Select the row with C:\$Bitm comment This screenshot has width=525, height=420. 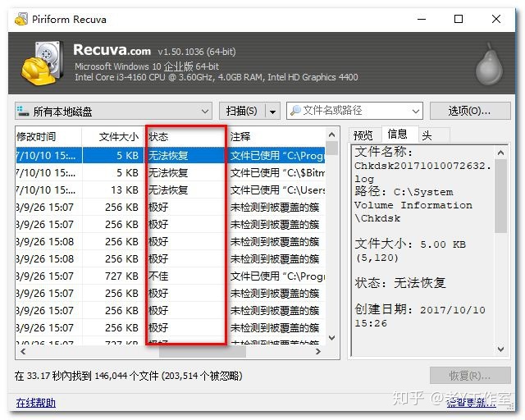[x=171, y=173]
